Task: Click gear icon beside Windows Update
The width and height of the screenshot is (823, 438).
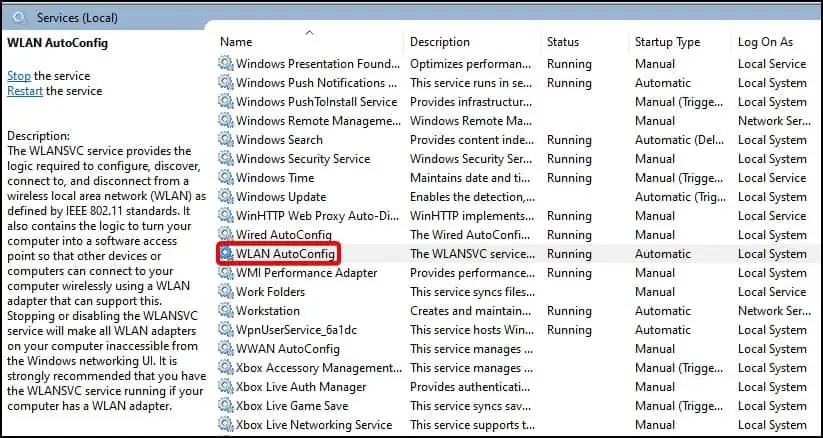Action: click(226, 197)
